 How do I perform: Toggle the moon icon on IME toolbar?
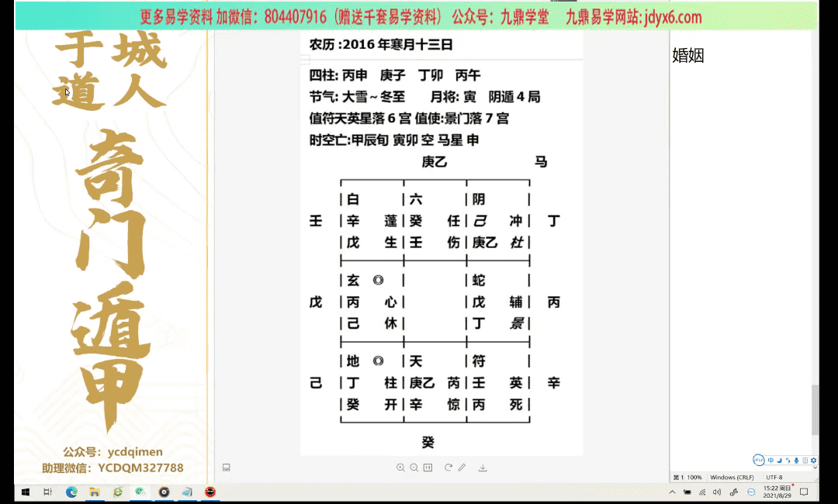pyautogui.click(x=780, y=461)
